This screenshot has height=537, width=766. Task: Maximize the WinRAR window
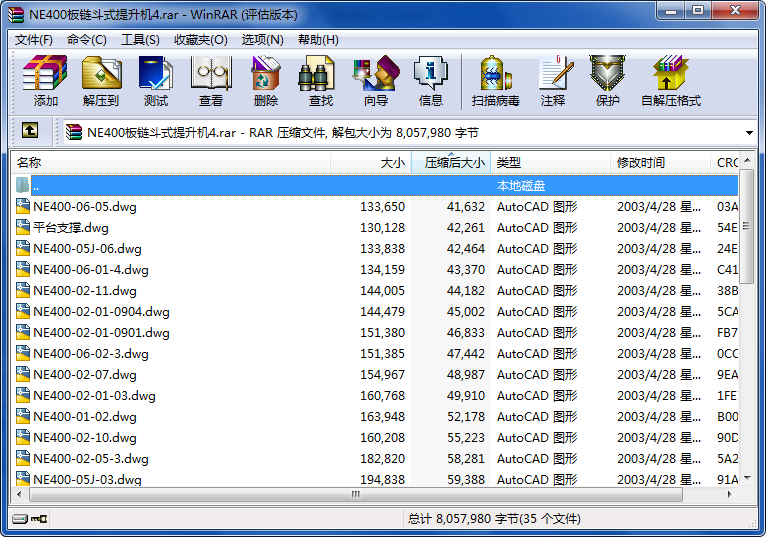(698, 11)
